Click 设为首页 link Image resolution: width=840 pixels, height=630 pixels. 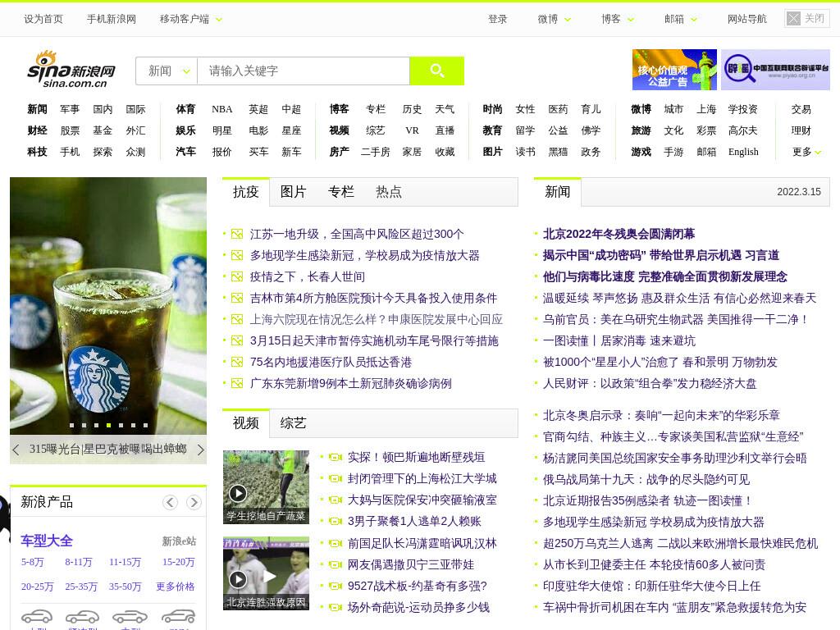point(43,20)
